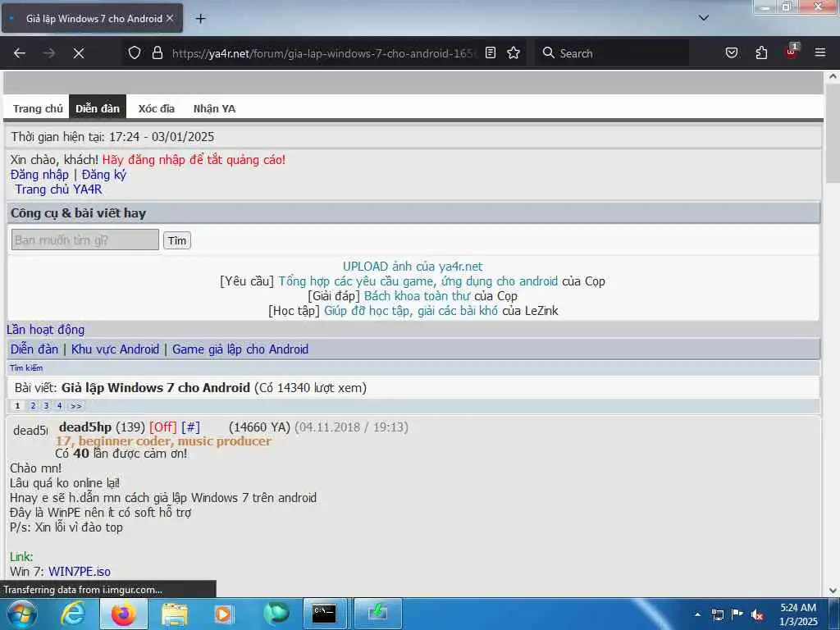Bookmark this page with the star
This screenshot has height=630, width=840.
(x=514, y=52)
